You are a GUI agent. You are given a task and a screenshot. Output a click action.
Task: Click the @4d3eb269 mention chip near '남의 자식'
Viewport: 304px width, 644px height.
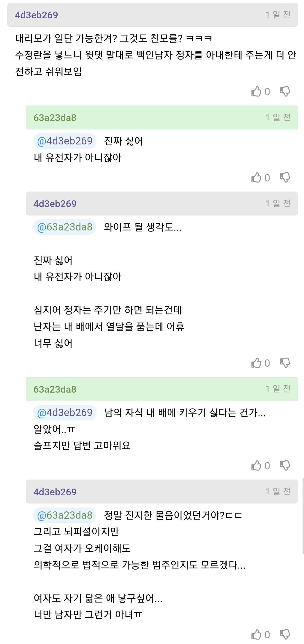(65, 413)
